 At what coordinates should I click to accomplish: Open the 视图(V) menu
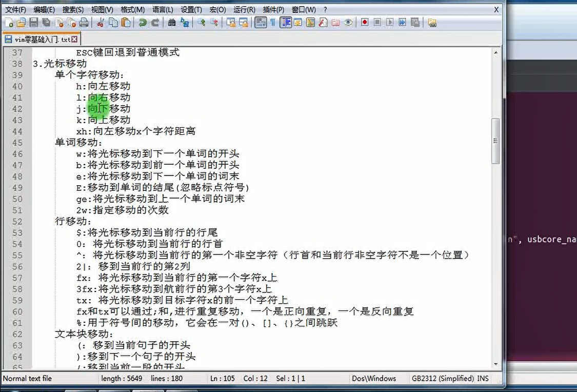(x=102, y=10)
